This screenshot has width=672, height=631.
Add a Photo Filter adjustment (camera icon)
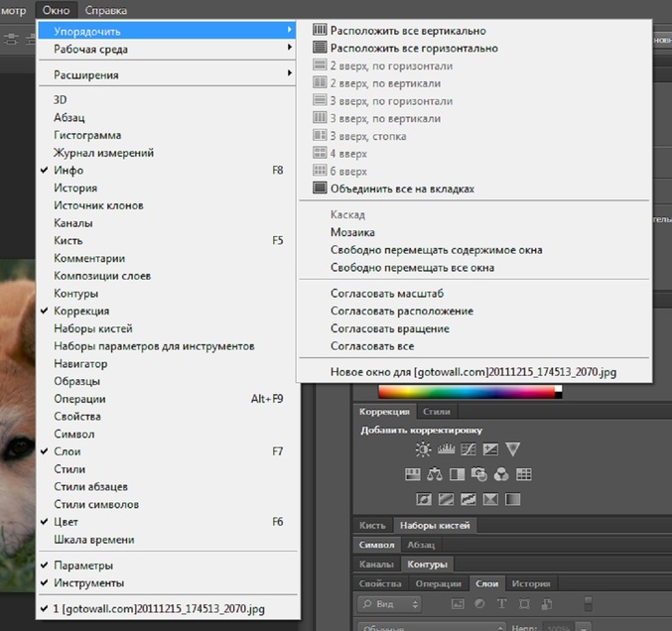pyautogui.click(x=479, y=474)
